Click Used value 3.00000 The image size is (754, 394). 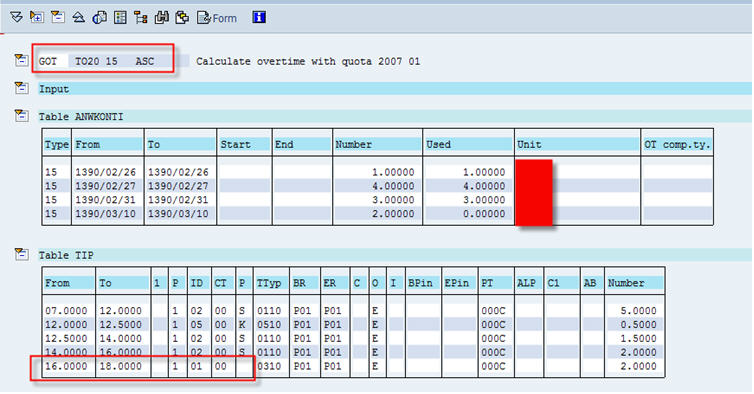pos(484,200)
